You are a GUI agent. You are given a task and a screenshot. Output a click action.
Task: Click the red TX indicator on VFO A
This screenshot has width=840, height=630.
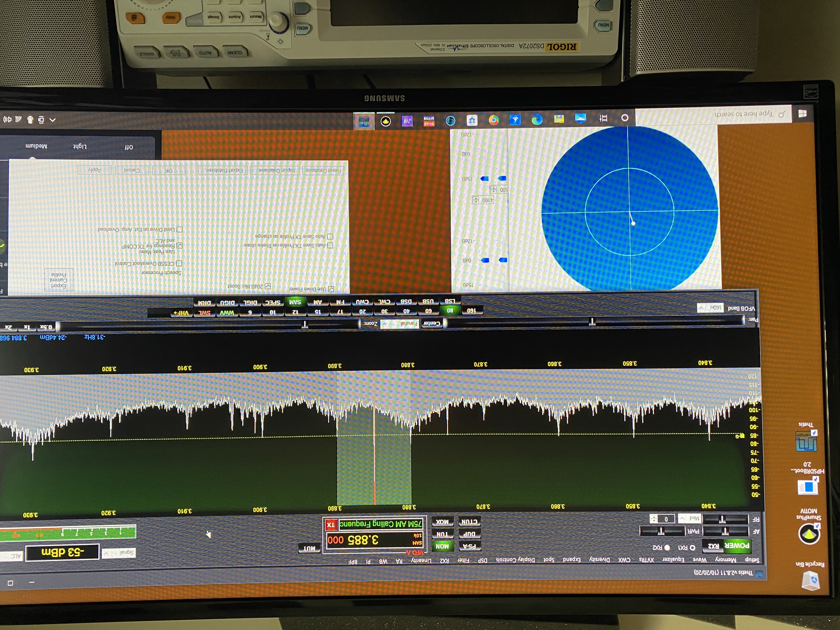point(331,524)
